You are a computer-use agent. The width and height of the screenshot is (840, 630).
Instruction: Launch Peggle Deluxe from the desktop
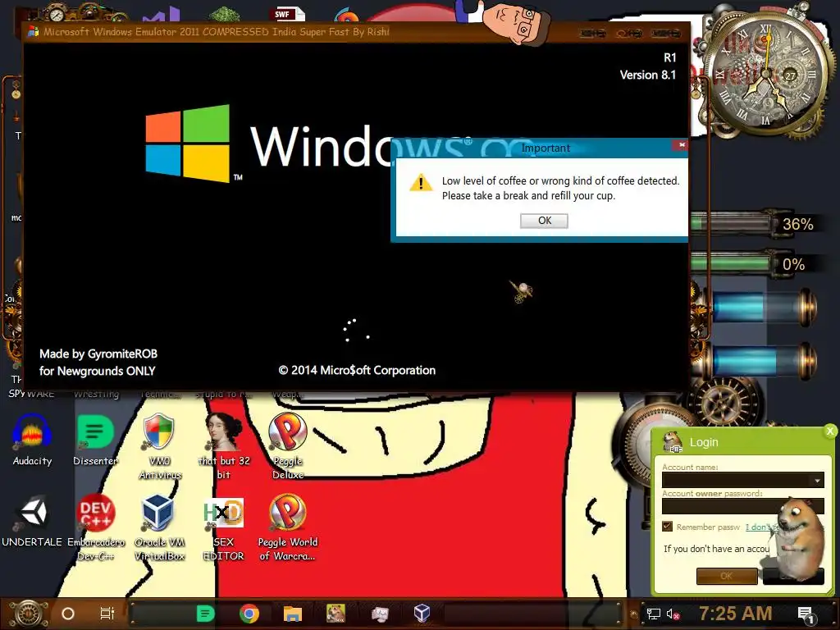click(288, 446)
